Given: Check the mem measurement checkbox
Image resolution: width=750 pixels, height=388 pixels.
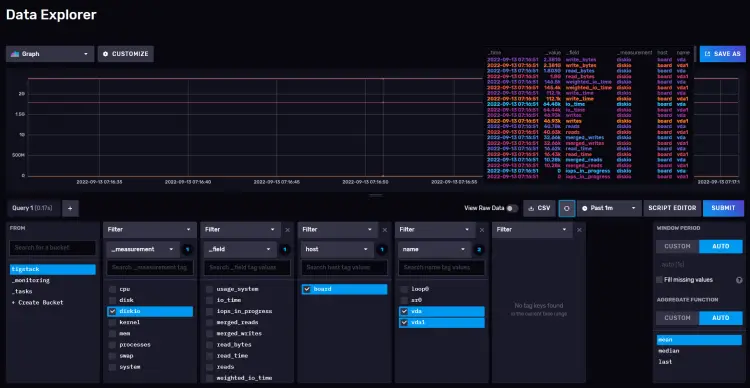Looking at the screenshot, I should [x=112, y=333].
